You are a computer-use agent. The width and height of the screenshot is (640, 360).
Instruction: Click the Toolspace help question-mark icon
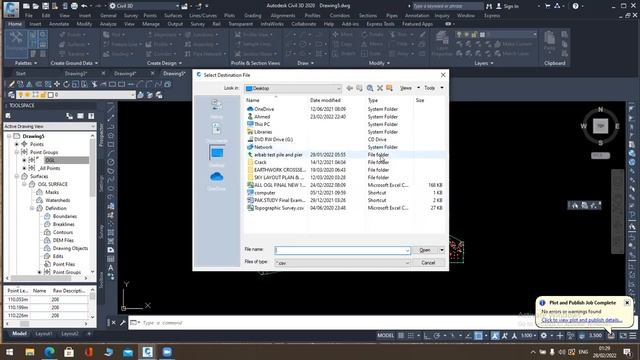[x=91, y=116]
